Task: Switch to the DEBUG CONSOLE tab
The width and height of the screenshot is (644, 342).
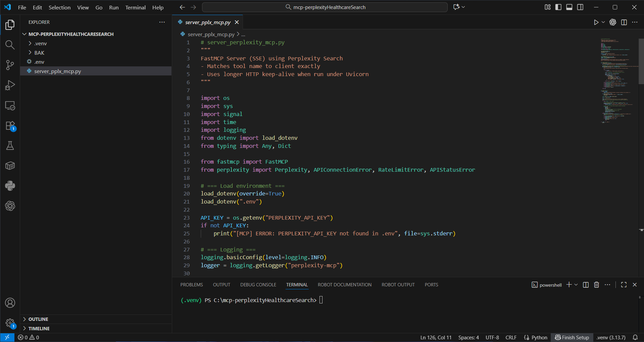Action: [x=258, y=285]
